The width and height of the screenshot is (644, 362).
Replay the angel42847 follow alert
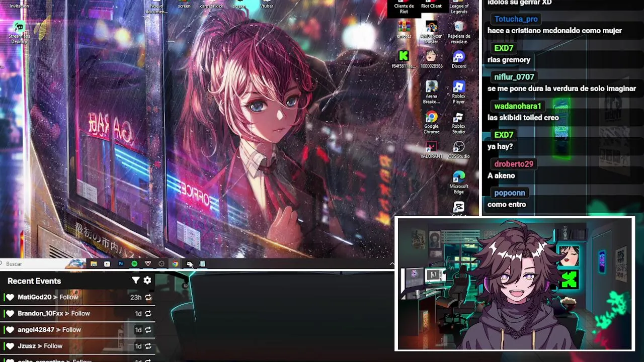148,330
